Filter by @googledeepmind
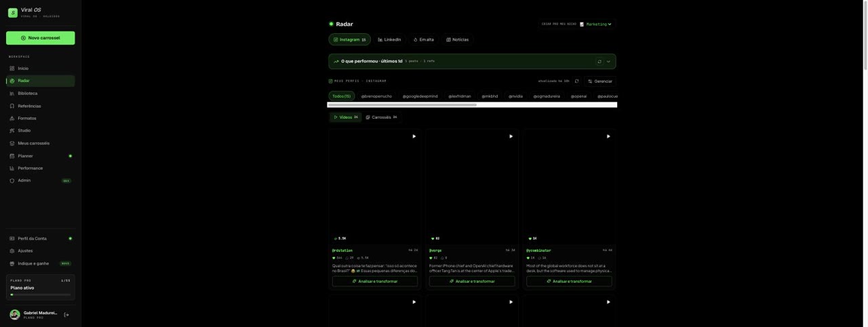The image size is (868, 327). tap(420, 96)
